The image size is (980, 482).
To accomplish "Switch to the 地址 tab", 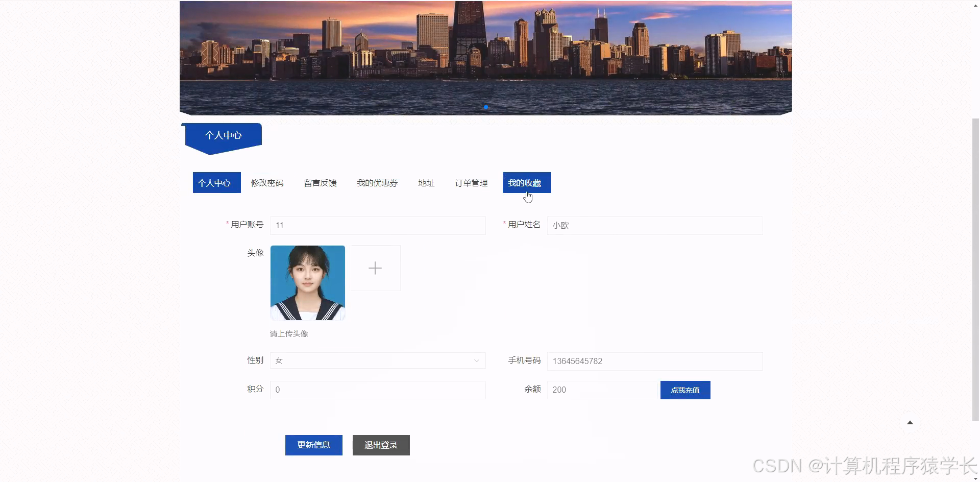I will click(426, 182).
